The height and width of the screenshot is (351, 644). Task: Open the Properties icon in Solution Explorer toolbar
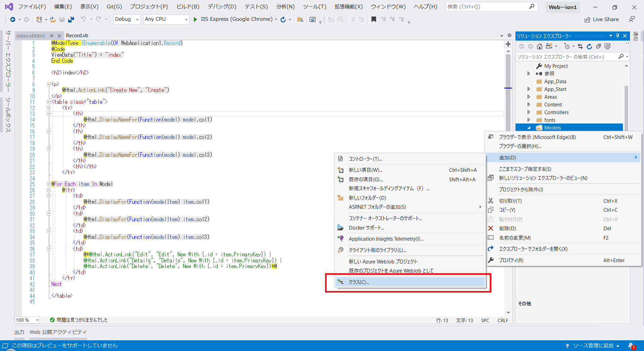[607, 46]
